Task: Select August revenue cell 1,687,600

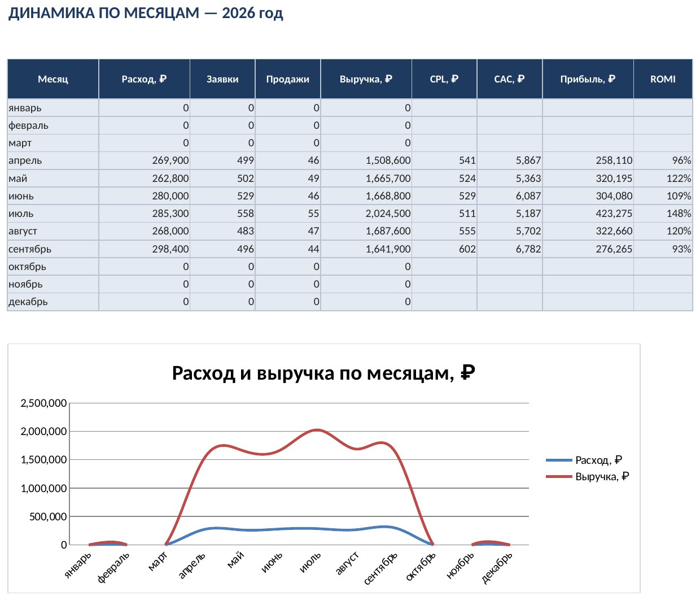Action: [366, 231]
